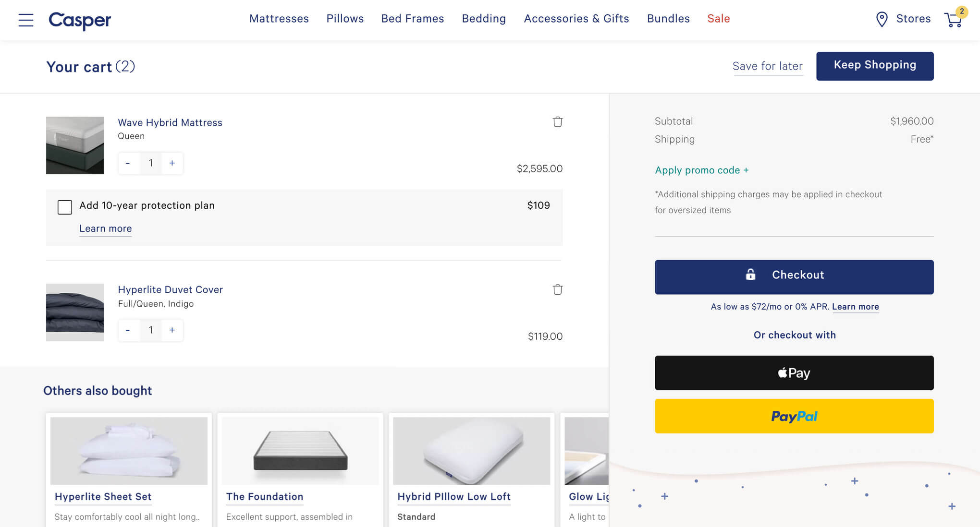Open the shopping cart icon

[953, 20]
